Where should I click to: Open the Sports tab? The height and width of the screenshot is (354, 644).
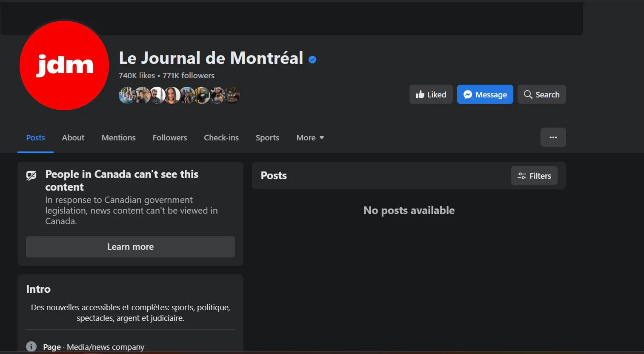(x=267, y=137)
